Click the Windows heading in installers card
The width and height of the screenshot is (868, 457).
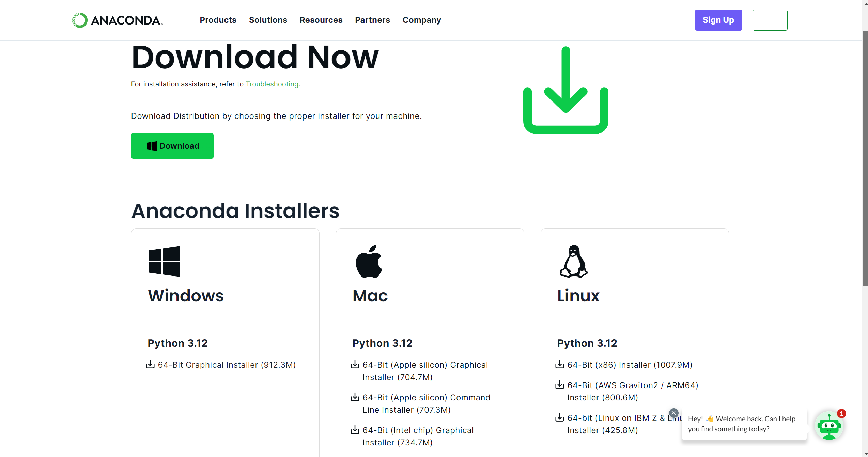(x=186, y=296)
